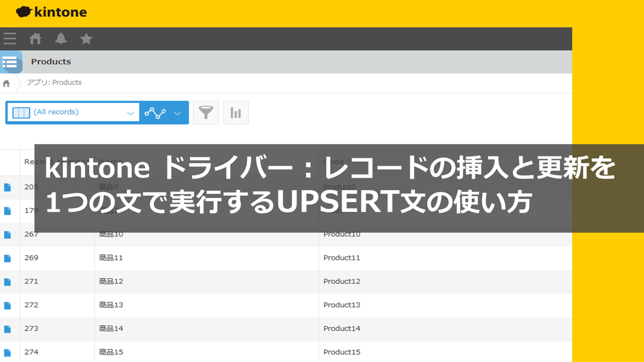Screen dimensions: 644x362
Task: Click the home icon in the dark toolbar
Action: 35,39
